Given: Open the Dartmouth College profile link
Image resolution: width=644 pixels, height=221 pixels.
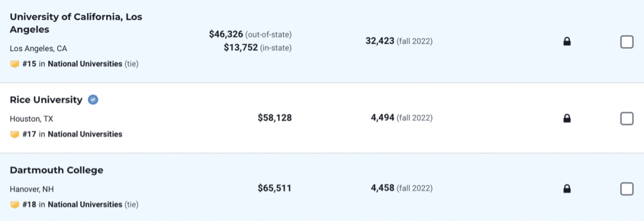Looking at the screenshot, I should coord(57,170).
